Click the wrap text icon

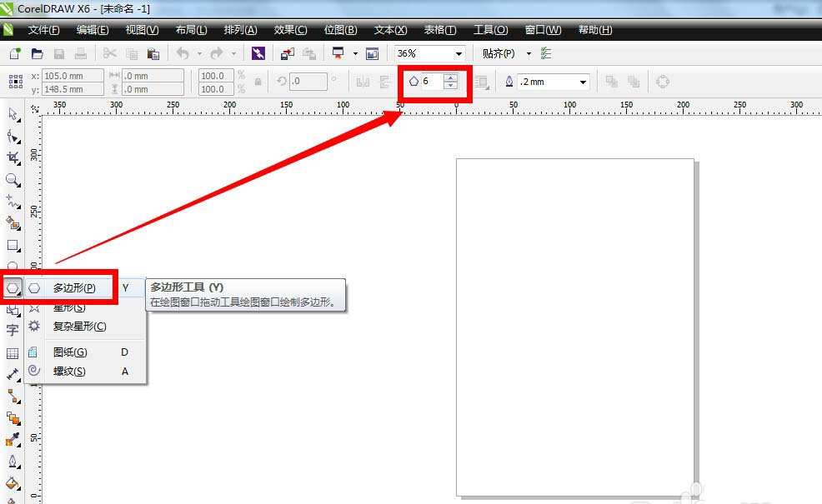pyautogui.click(x=482, y=82)
